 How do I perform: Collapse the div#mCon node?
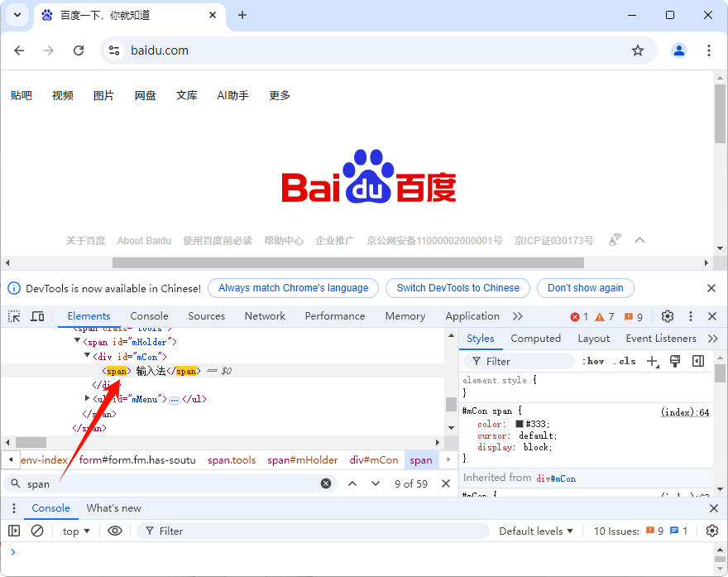[87, 356]
